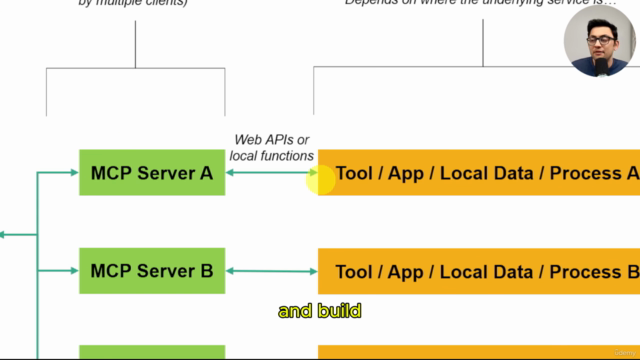Select the Tool / App / Local Data / Process B box
The height and width of the screenshot is (360, 640).
click(479, 271)
